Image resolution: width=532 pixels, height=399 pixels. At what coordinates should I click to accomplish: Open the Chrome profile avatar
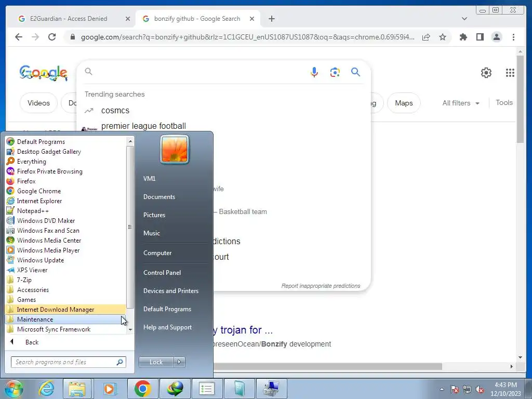click(496, 37)
